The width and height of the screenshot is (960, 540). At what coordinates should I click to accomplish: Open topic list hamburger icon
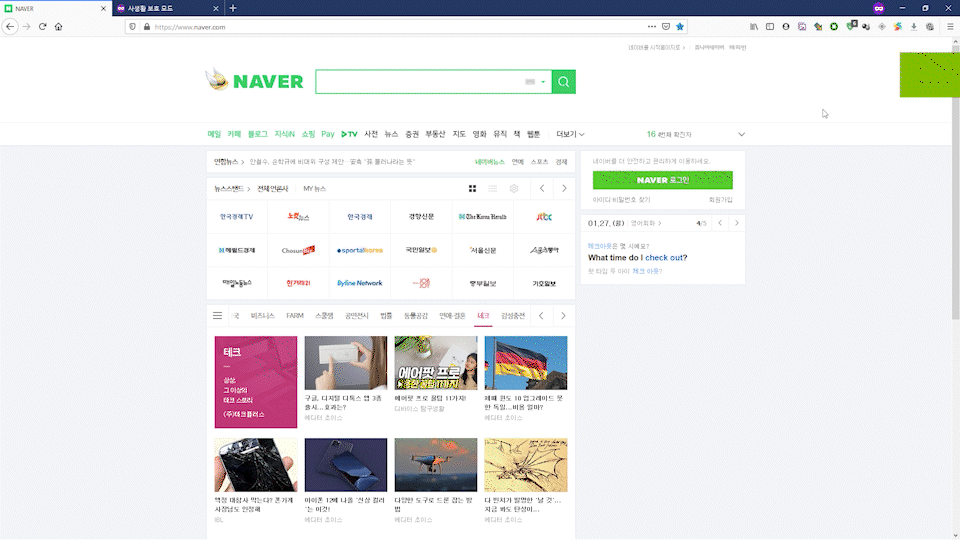click(217, 315)
